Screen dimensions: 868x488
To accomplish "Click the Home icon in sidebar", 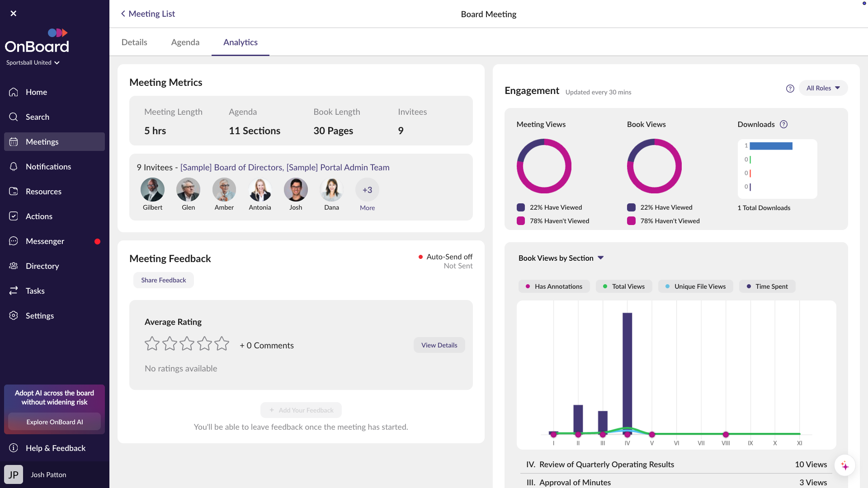I will click(14, 92).
